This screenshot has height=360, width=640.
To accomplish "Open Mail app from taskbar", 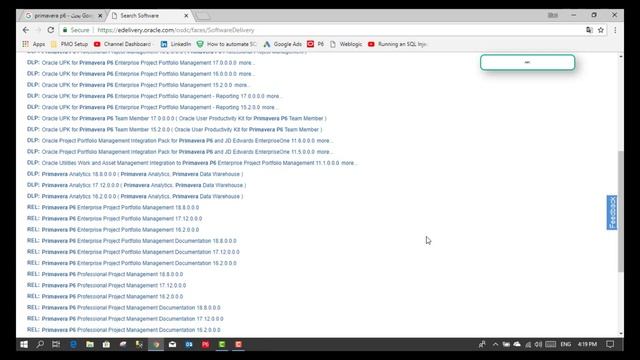I will pos(172,344).
